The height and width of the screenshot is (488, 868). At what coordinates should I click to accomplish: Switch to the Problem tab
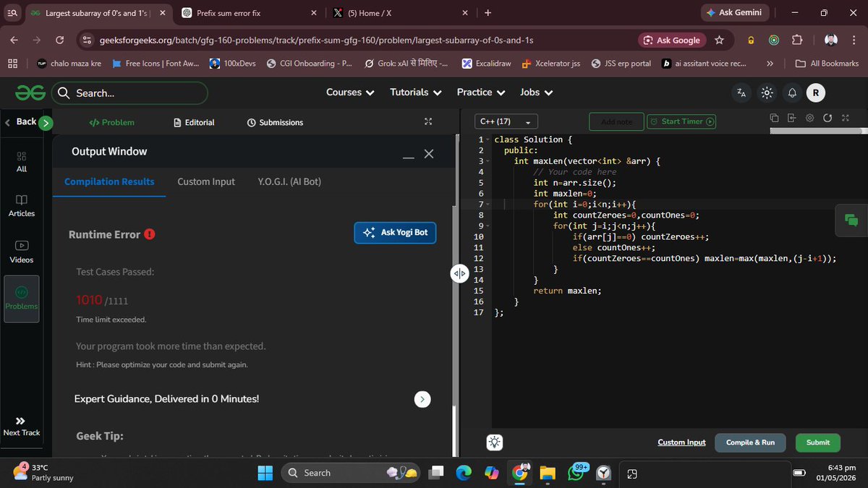tap(111, 122)
